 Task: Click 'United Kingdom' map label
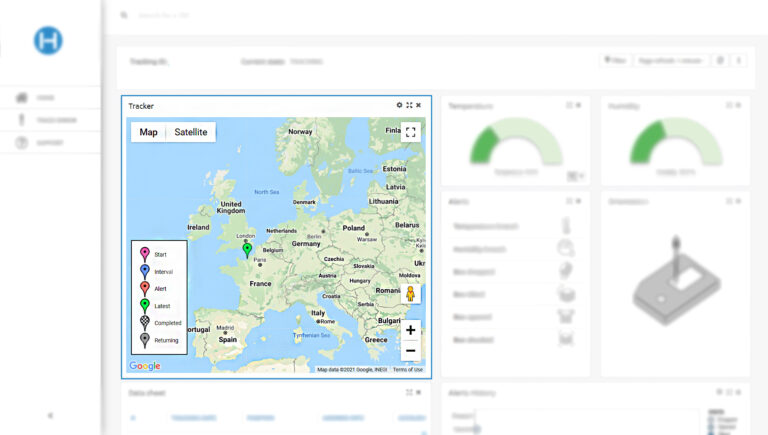pyautogui.click(x=231, y=207)
